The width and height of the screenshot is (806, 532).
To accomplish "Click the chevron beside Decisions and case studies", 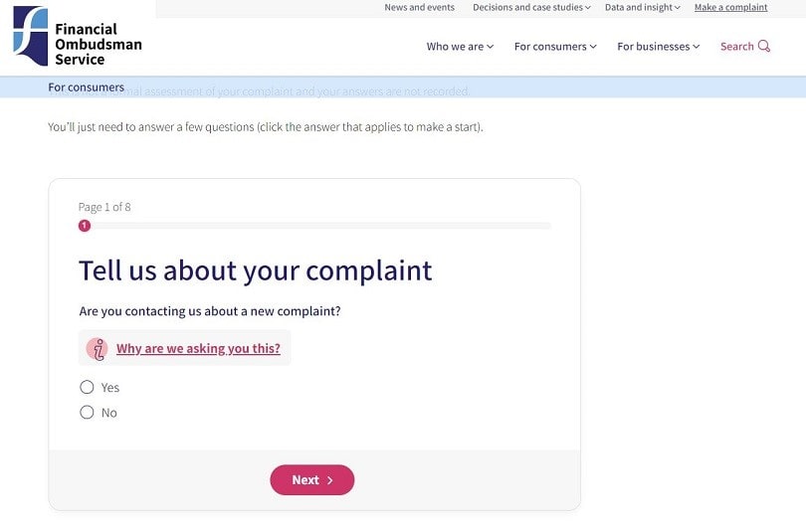I will (x=587, y=8).
